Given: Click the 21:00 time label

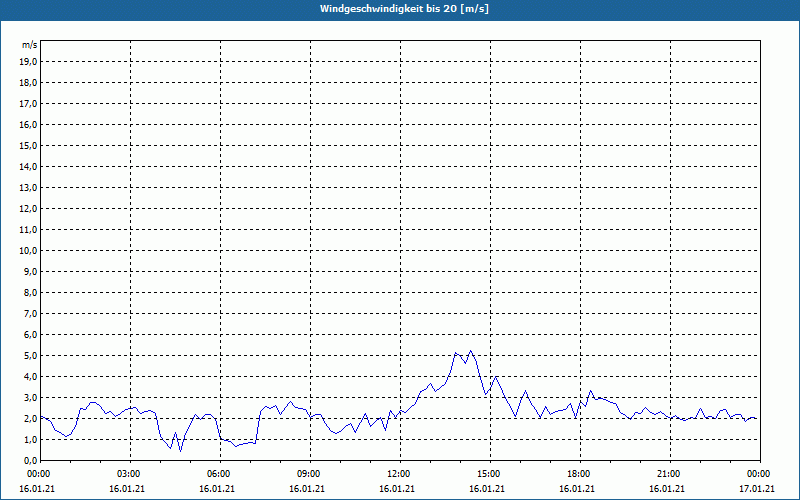Looking at the screenshot, I should pos(670,474).
